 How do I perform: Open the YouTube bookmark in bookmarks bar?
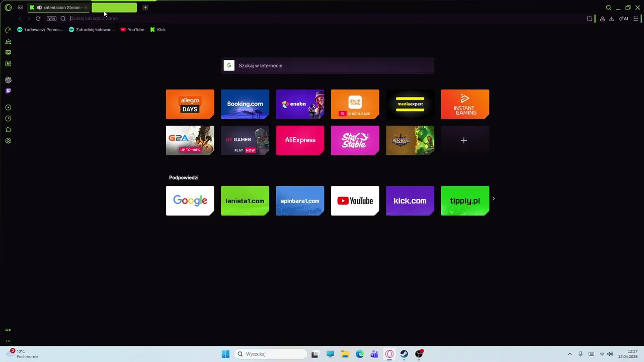point(132,30)
